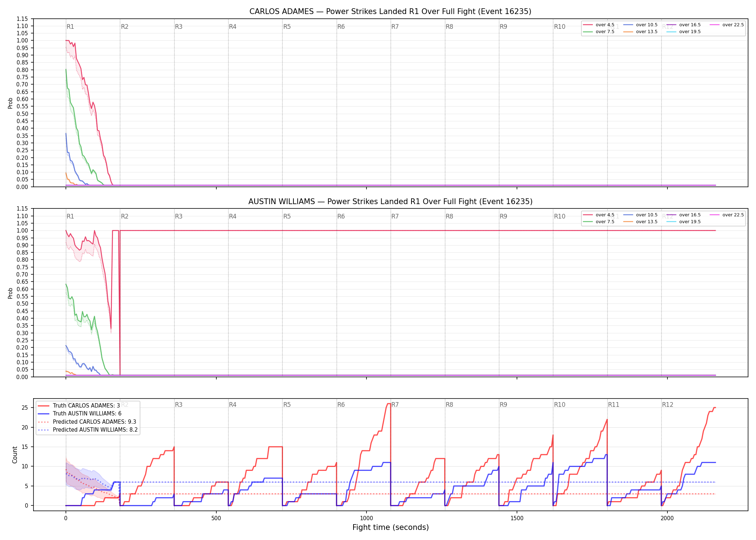Click the 1000 tick label on time axis

pos(366,518)
